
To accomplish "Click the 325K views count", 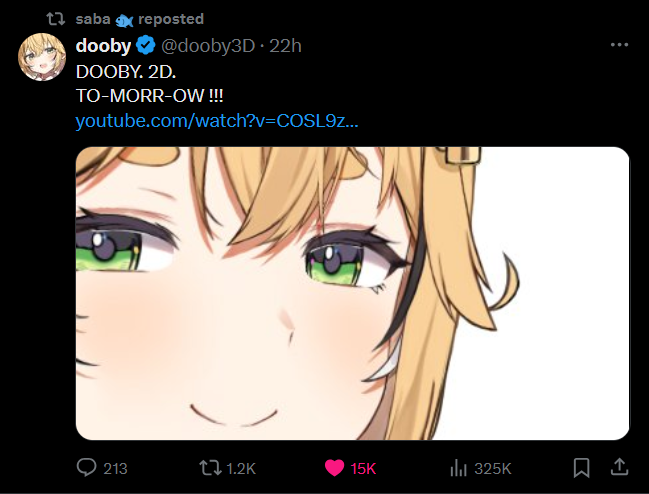I will pyautogui.click(x=493, y=468).
